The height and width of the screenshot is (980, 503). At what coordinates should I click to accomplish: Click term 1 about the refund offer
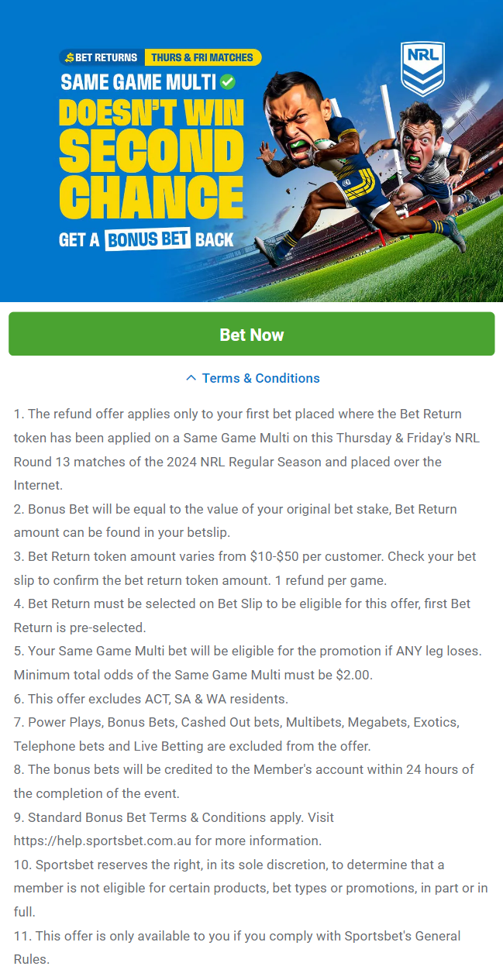[x=246, y=449]
